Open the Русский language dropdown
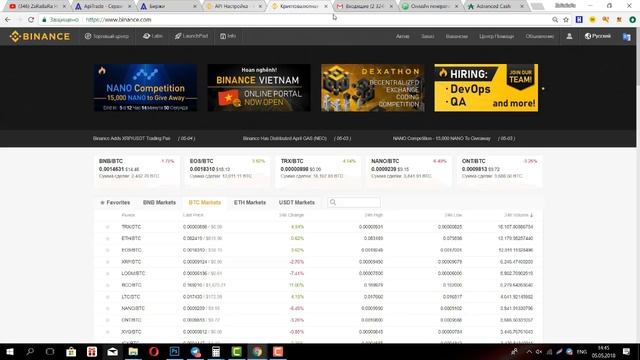The image size is (640, 360). pyautogui.click(x=598, y=36)
